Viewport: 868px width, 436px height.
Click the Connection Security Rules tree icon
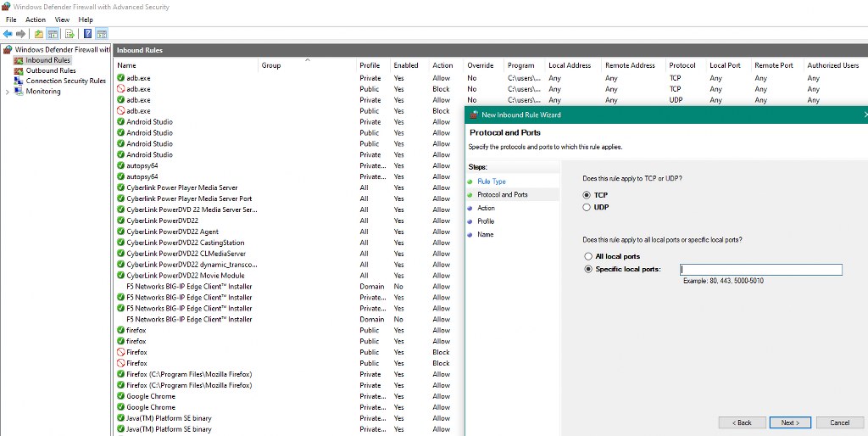coord(19,81)
